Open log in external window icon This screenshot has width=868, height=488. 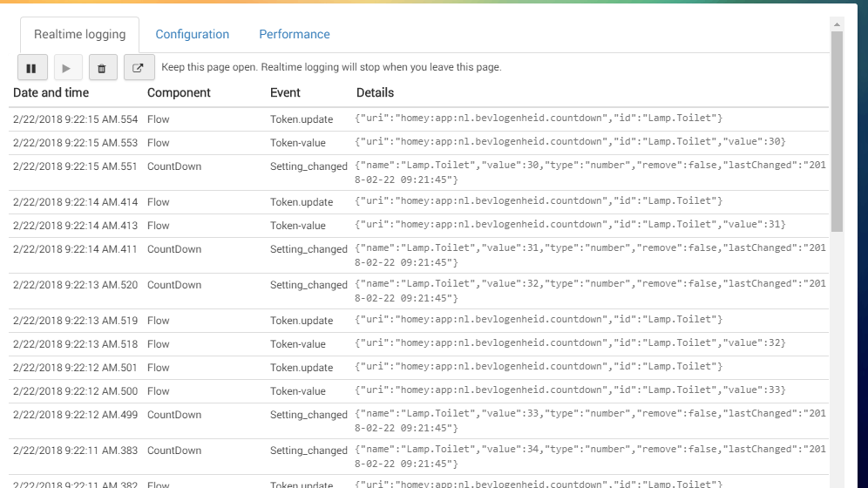[138, 68]
